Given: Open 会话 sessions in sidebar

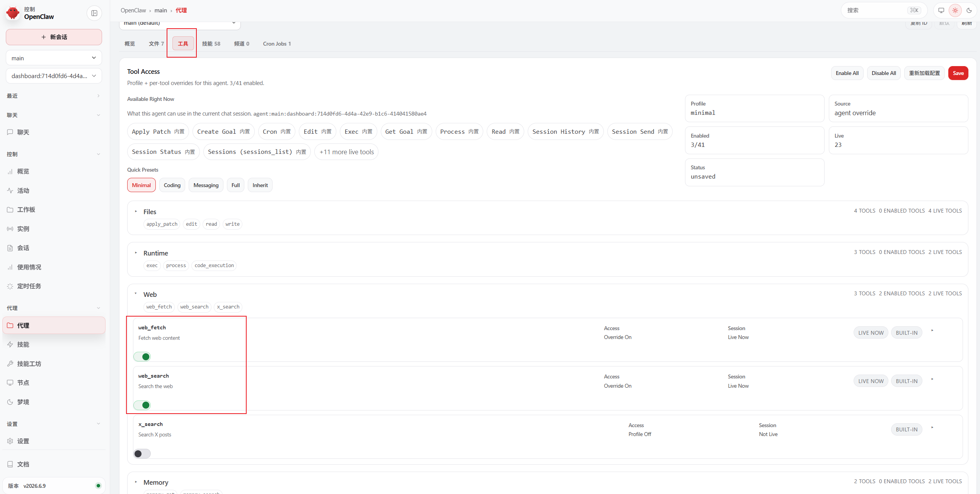Looking at the screenshot, I should (54, 248).
